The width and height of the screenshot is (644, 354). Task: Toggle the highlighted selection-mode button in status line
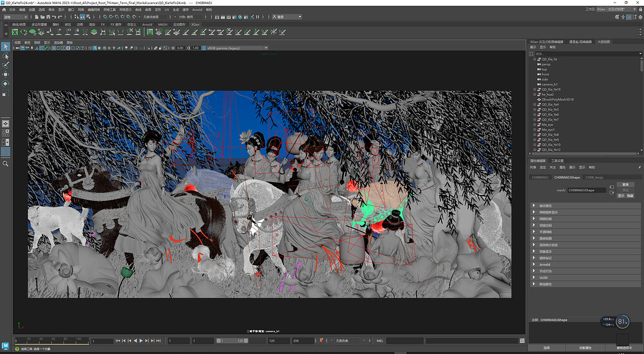click(82, 17)
